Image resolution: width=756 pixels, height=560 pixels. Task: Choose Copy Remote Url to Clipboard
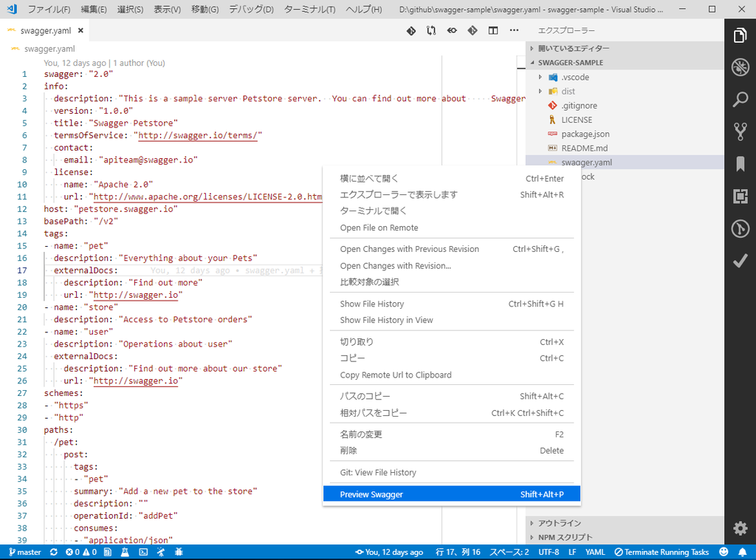click(x=452, y=375)
